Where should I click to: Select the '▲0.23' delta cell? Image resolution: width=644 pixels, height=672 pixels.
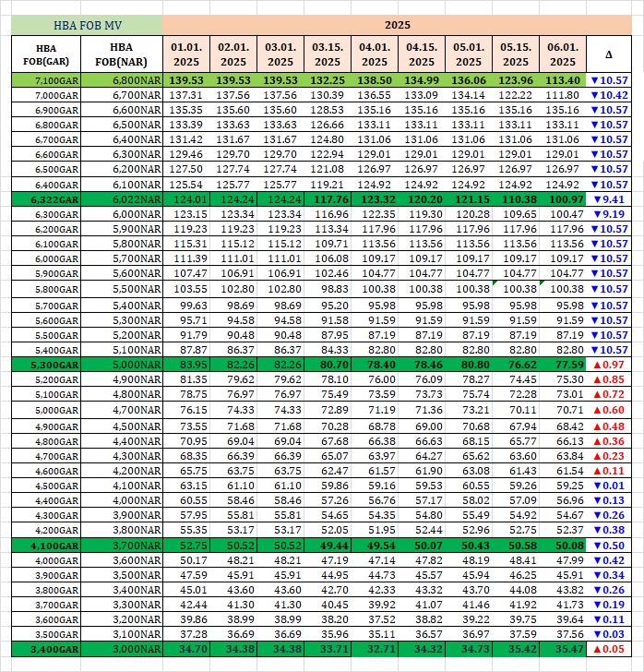pyautogui.click(x=609, y=456)
